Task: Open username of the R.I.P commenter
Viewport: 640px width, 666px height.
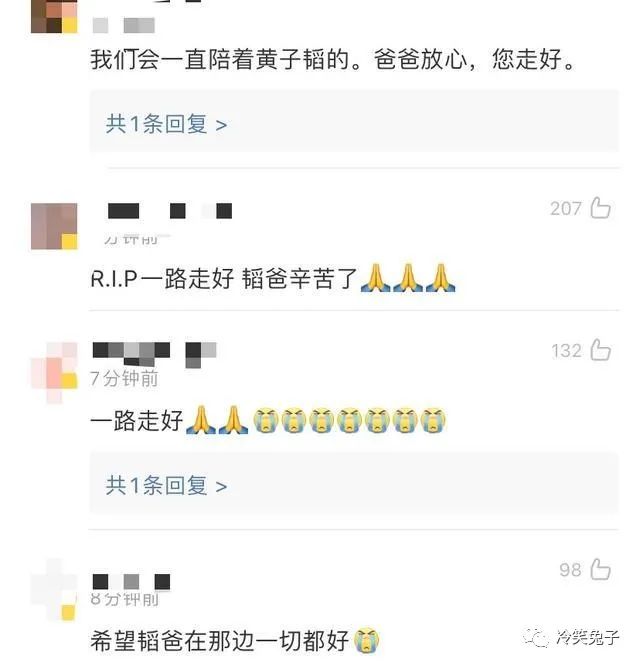Action: pos(170,211)
